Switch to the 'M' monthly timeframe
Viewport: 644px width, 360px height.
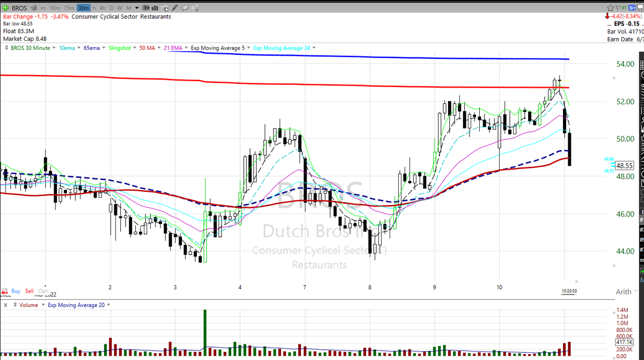click(129, 8)
